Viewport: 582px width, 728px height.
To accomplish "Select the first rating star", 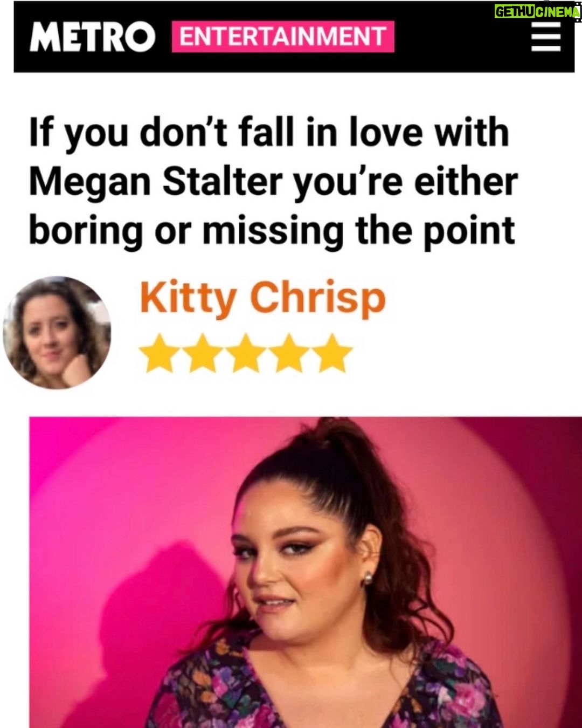I will (x=160, y=353).
